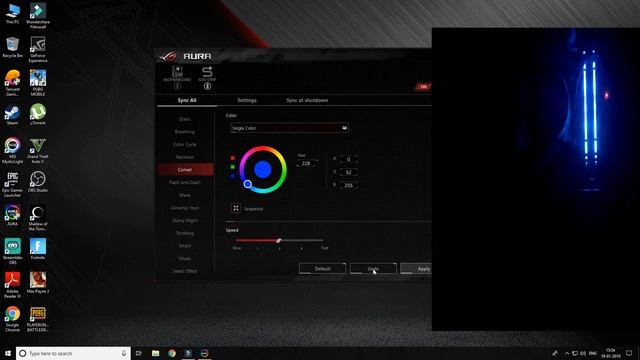Open PUBG Mobile desktop shortcut
640x360 pixels.
pyautogui.click(x=38, y=83)
